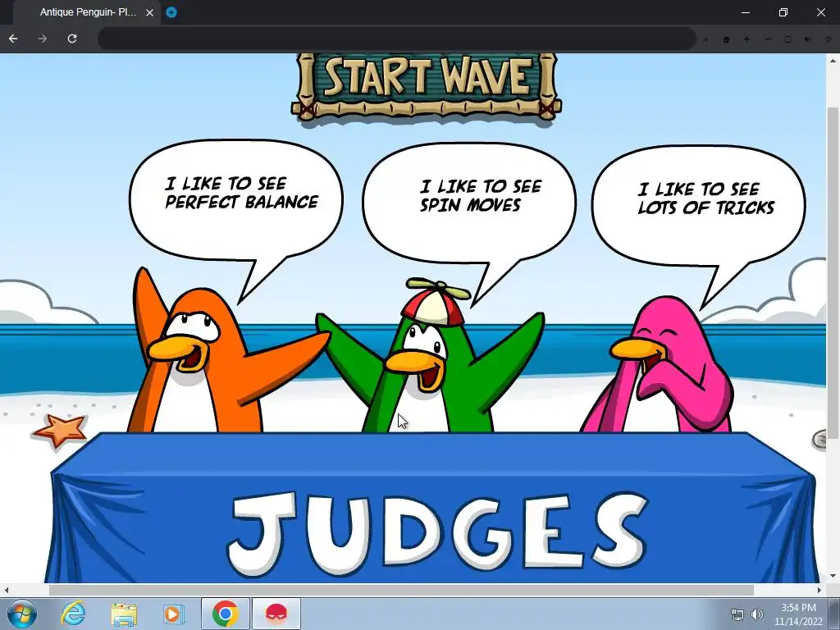The height and width of the screenshot is (630, 840).
Task: Reload the page with the refresh icon
Action: click(72, 39)
